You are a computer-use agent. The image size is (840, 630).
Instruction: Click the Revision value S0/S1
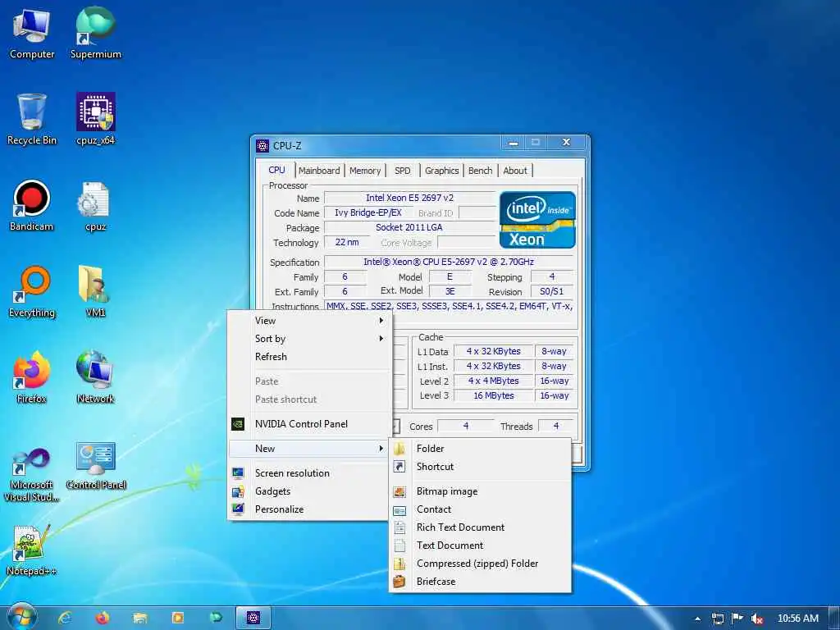[552, 291]
